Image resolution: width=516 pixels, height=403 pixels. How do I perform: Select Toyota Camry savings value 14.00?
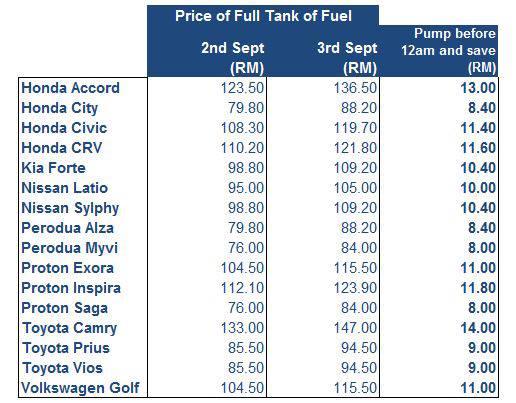pos(478,328)
